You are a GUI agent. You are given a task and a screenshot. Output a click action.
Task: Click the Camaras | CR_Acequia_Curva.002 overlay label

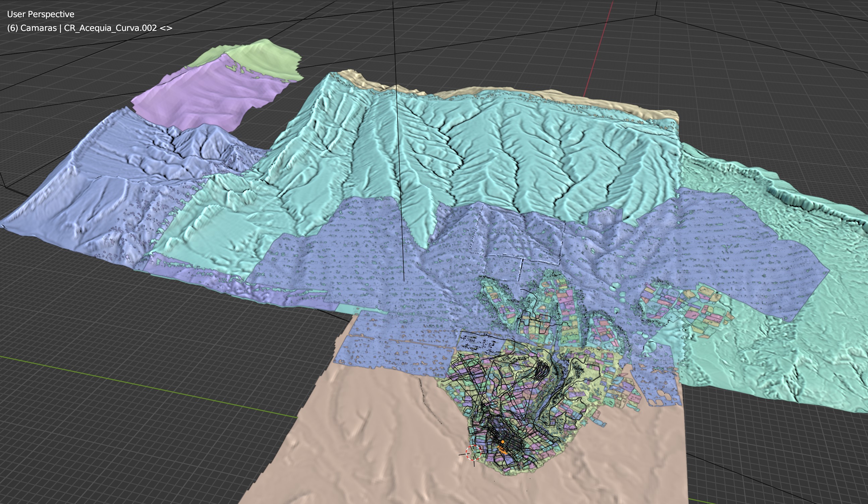90,28
